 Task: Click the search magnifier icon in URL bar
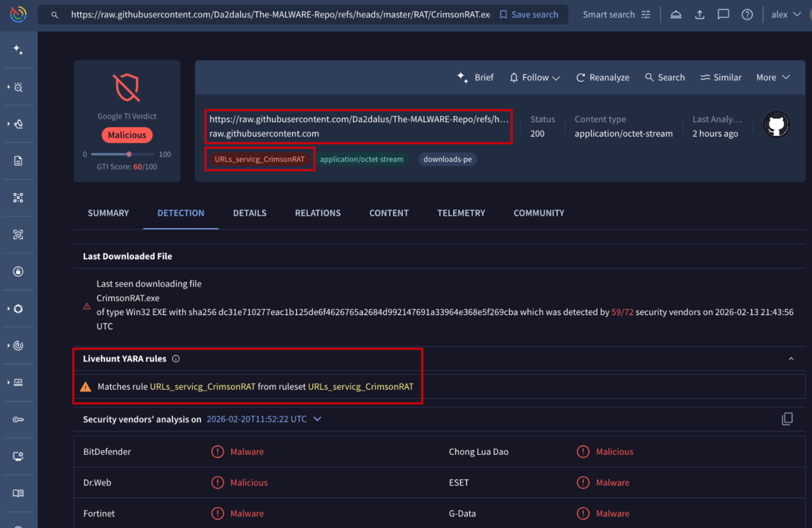pyautogui.click(x=55, y=15)
